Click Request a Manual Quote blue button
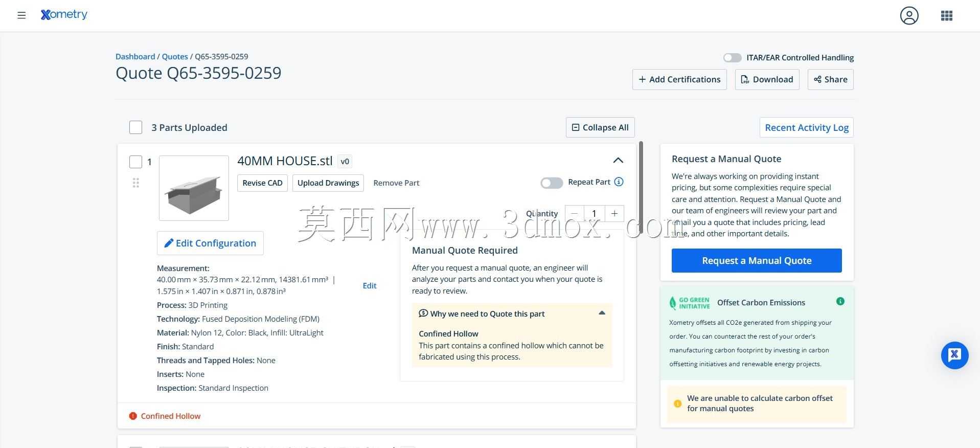 [x=757, y=261]
